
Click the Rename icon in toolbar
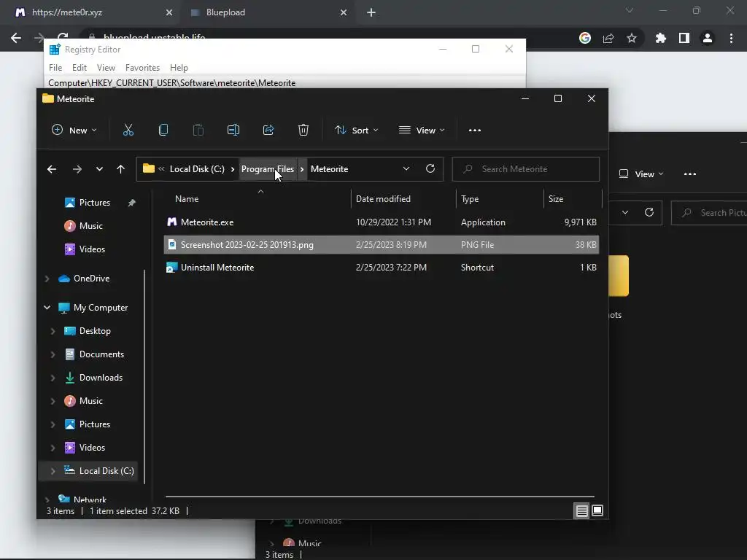coord(233,130)
